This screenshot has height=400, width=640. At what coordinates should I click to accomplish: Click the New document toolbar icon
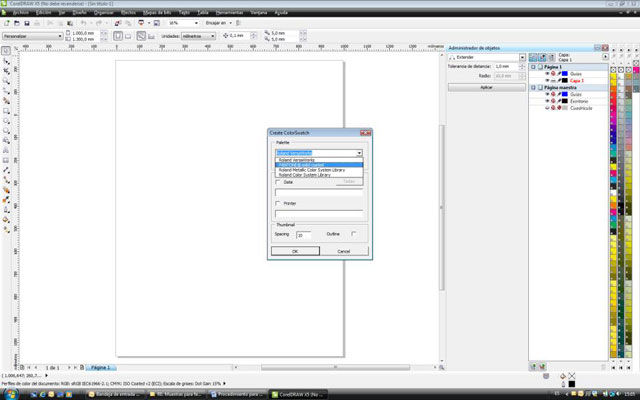click(x=6, y=23)
